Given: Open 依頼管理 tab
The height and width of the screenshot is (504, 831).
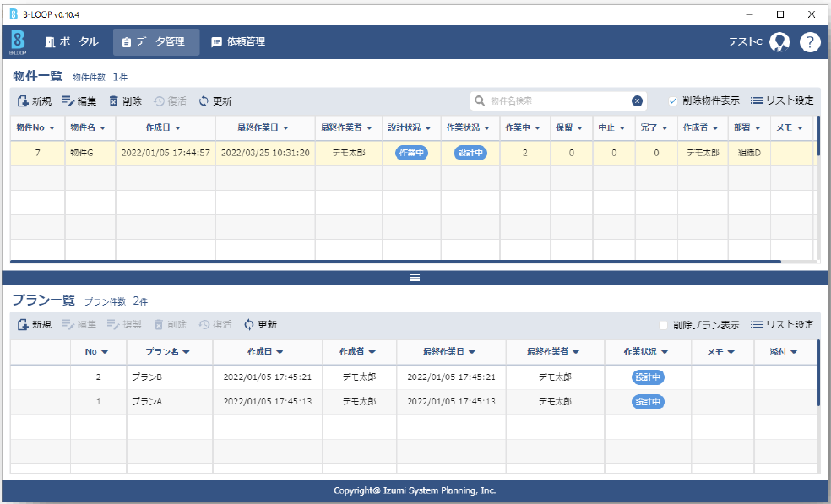Looking at the screenshot, I should (238, 41).
